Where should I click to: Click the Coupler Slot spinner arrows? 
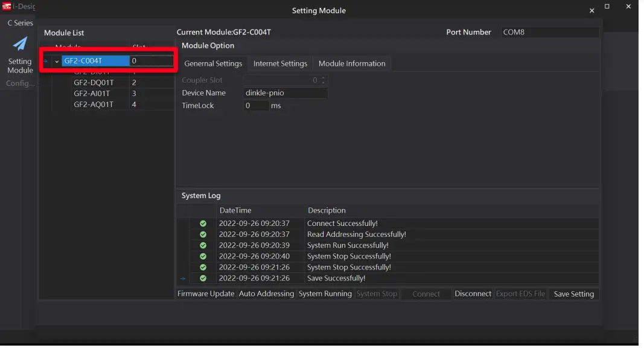pos(324,80)
